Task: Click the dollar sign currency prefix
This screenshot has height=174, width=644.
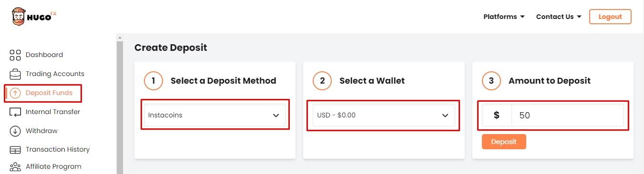Action: pyautogui.click(x=497, y=115)
